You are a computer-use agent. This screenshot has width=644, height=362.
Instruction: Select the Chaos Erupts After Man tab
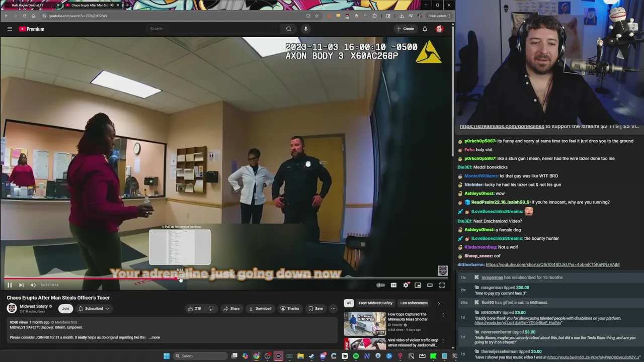click(x=91, y=5)
